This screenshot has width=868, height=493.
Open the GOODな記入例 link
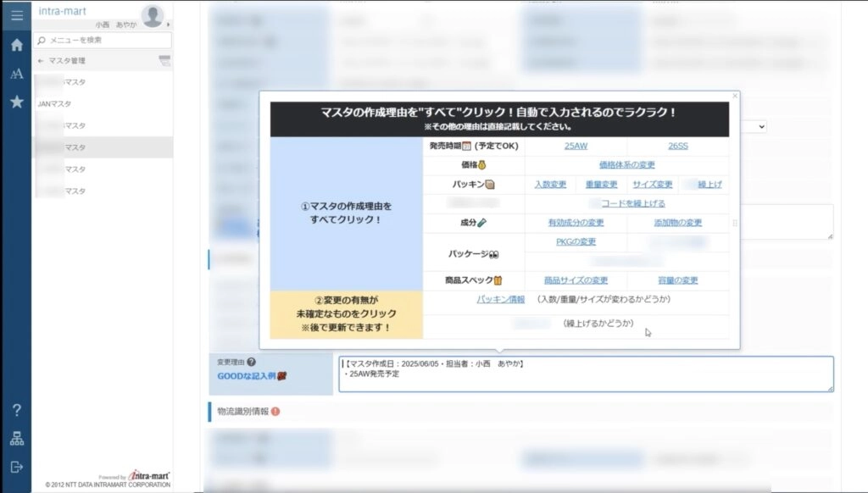click(x=251, y=376)
